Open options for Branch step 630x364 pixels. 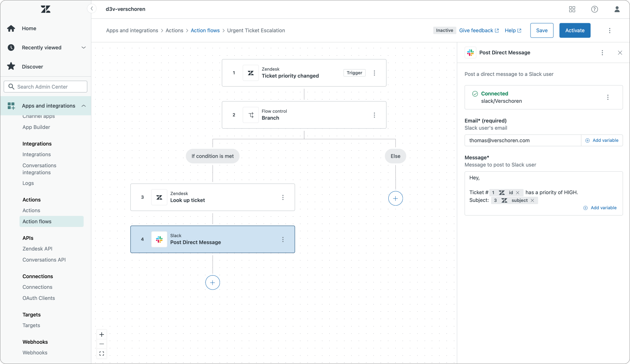pyautogui.click(x=374, y=115)
